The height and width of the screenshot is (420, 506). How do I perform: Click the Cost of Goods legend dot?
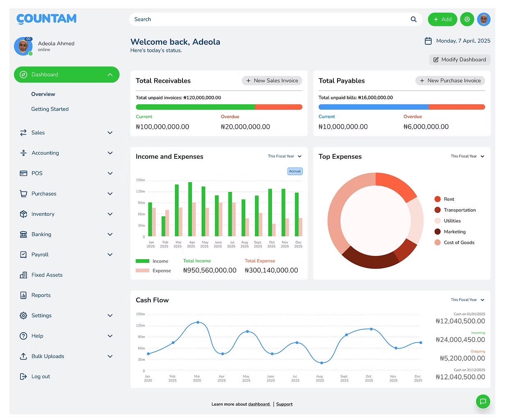(438, 242)
